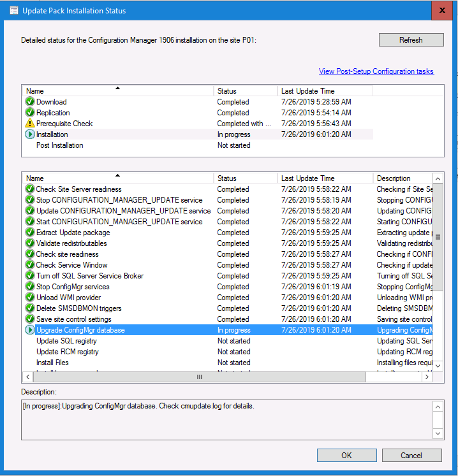Image resolution: width=458 pixels, height=476 pixels.
Task: Sort lower list by Description column header
Action: tap(403, 178)
